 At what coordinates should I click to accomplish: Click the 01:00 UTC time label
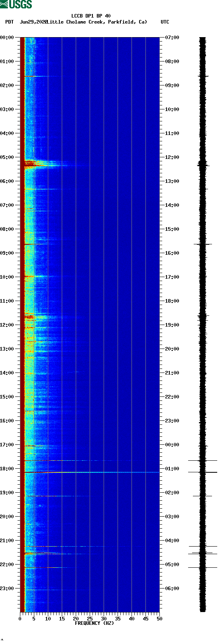point(172,469)
